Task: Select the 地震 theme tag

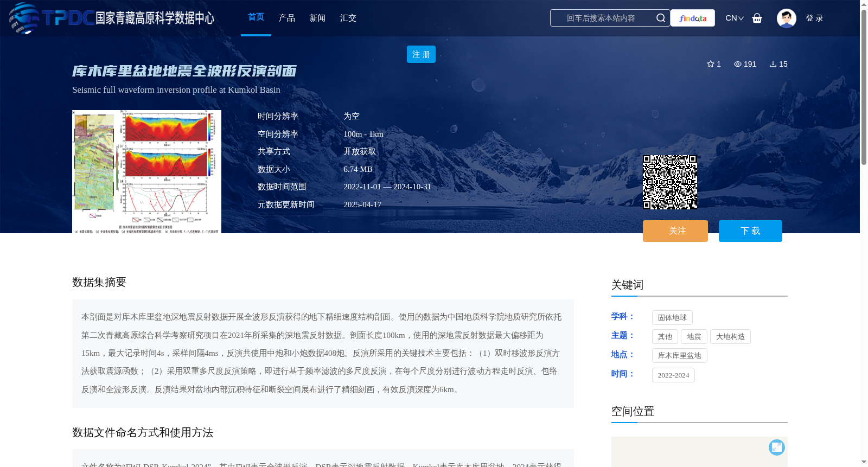Action: point(694,336)
